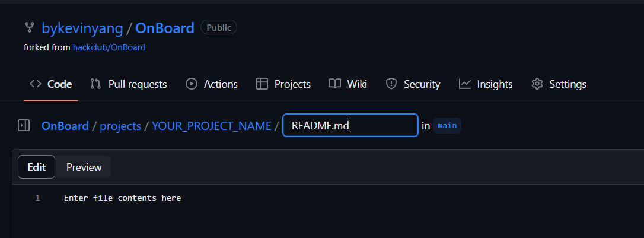Click the Security shield icon
The image size is (644, 238).
tap(391, 84)
